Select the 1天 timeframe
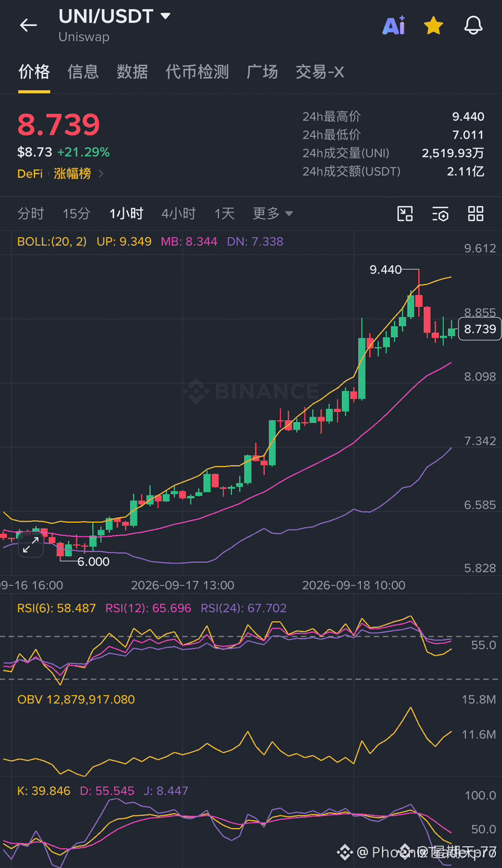 point(224,214)
